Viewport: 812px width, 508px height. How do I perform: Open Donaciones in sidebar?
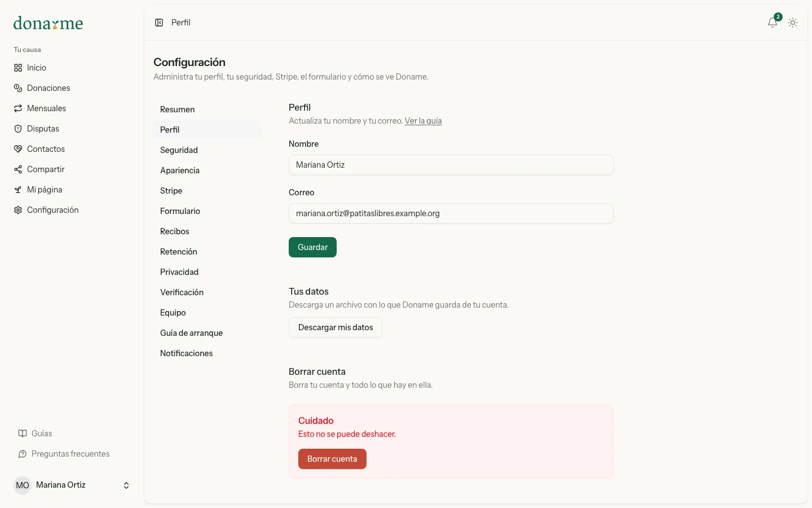click(72, 88)
